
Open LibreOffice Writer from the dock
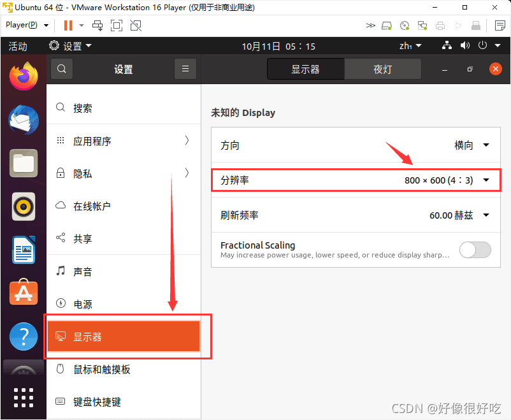click(24, 250)
